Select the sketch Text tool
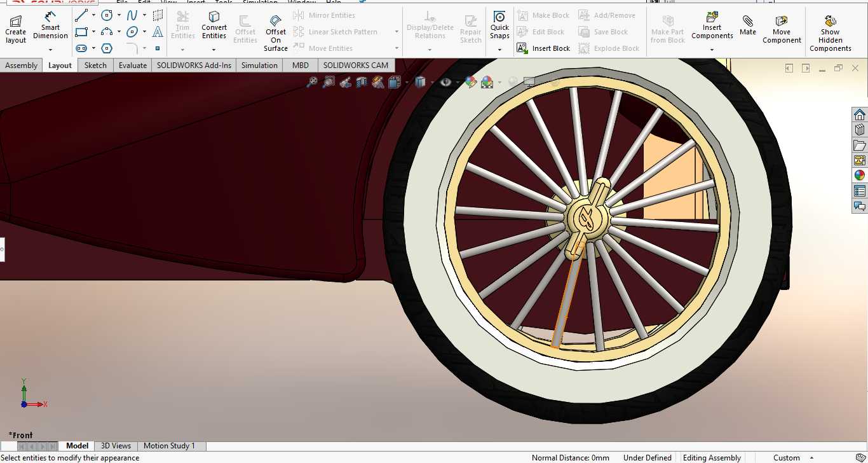This screenshot has height=463, width=868. tap(158, 32)
